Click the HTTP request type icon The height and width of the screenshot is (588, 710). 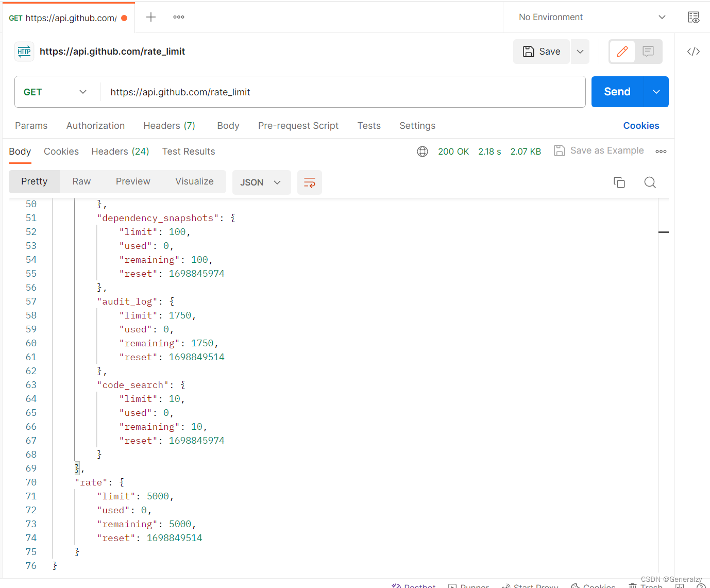coord(24,52)
